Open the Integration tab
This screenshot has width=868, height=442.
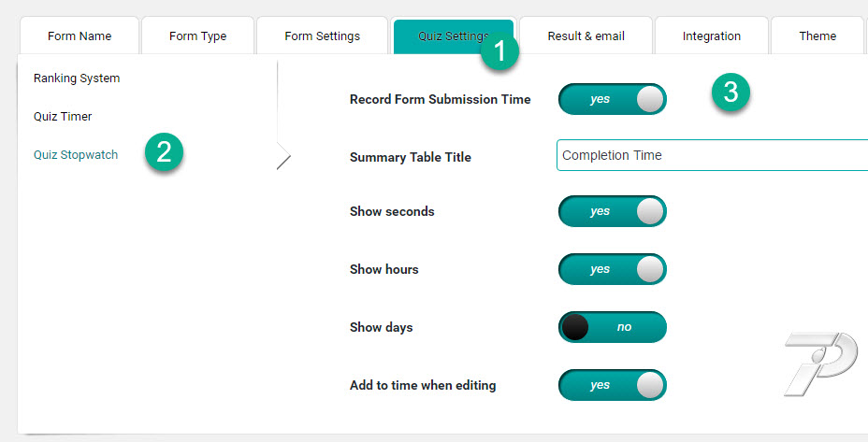(x=712, y=36)
